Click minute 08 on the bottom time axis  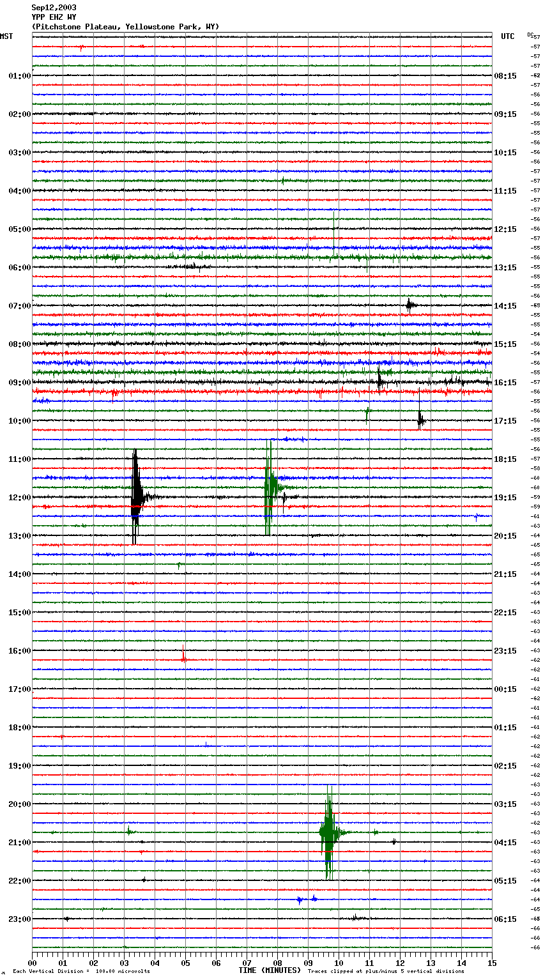click(278, 963)
